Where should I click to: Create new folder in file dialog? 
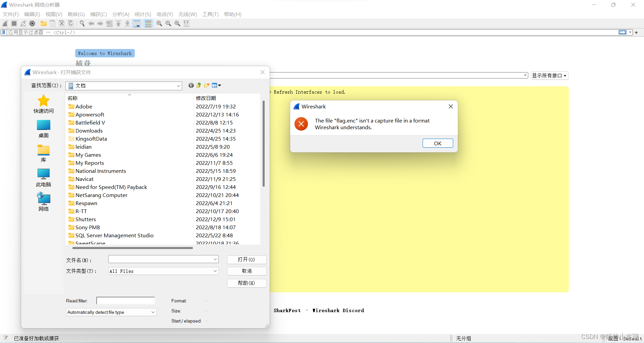(x=207, y=86)
